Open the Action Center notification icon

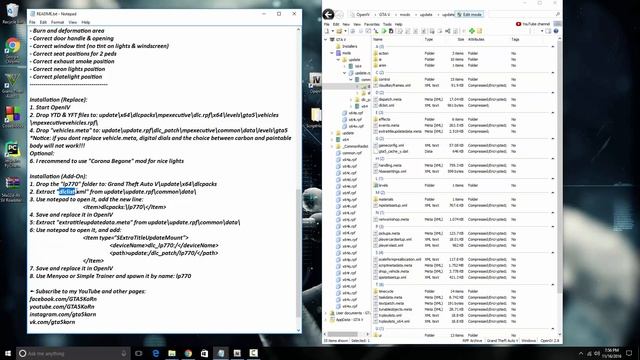629,353
